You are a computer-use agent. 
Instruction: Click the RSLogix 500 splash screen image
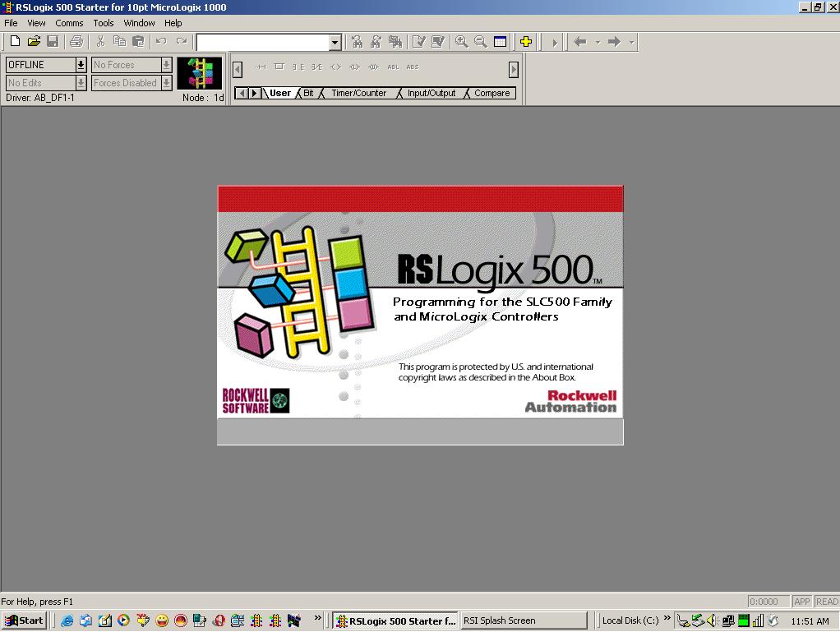420,315
